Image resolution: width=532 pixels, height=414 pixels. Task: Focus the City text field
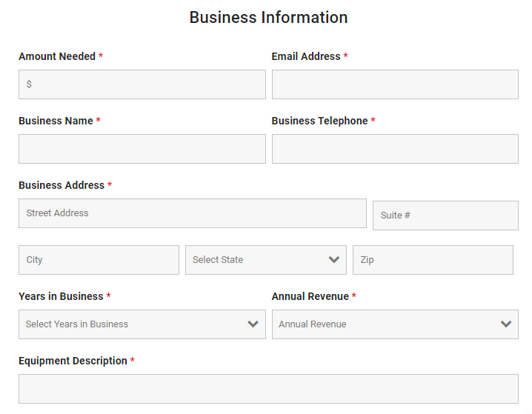(x=99, y=260)
